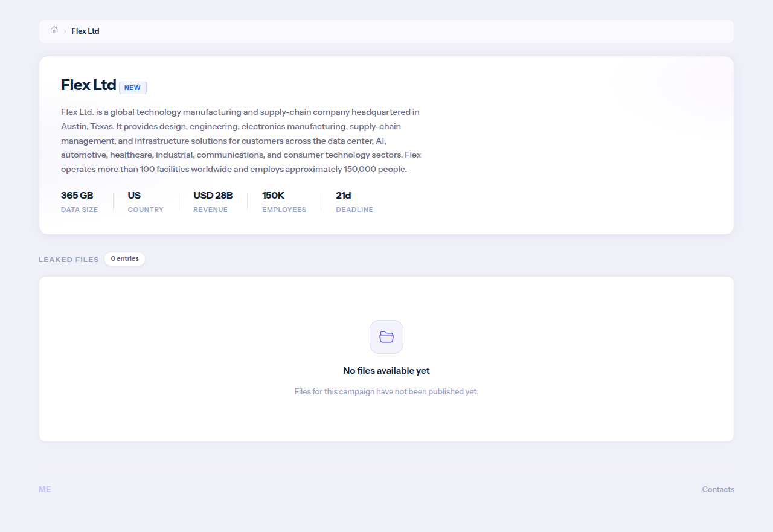This screenshot has height=532, width=773.
Task: Select the 150K employees statistic
Action: (x=273, y=196)
